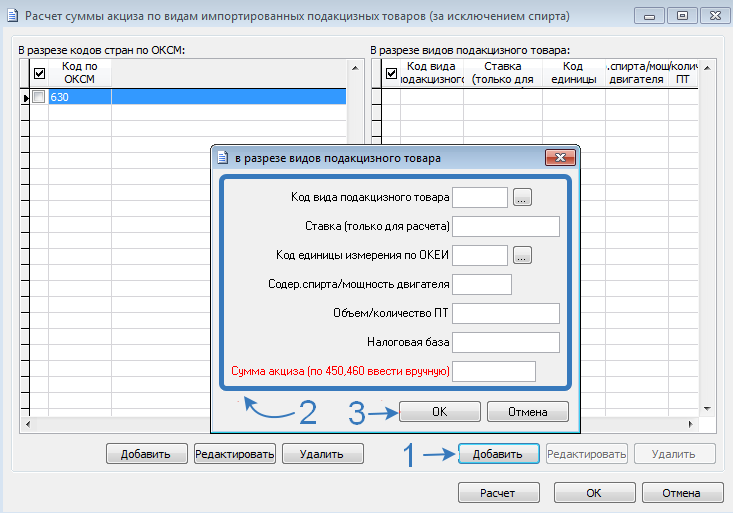Viewport: 733px width, 513px height.
Task: Click the main window's Отмена button
Action: 683,492
